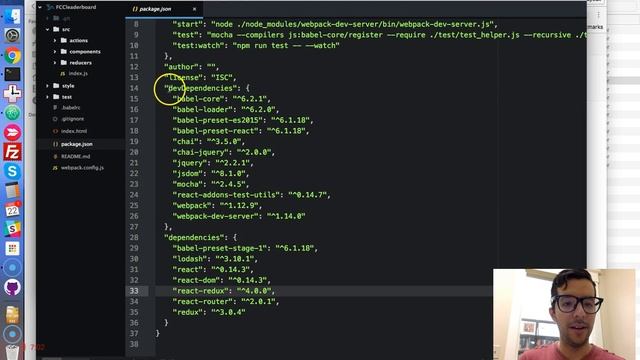
Task: Click line number 37 in the gutter
Action: [134, 333]
